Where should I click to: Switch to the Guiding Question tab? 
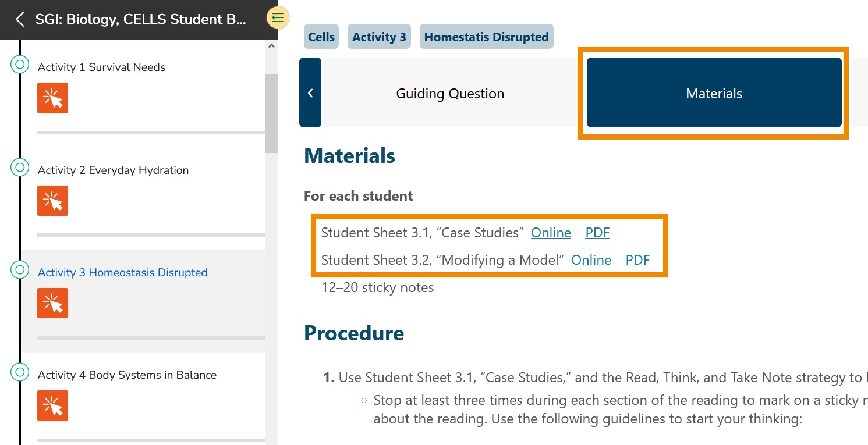(x=450, y=93)
